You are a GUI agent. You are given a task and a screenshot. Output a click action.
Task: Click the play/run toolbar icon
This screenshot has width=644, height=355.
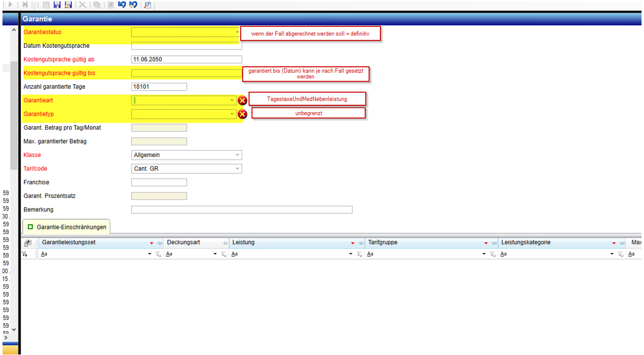pos(10,4)
